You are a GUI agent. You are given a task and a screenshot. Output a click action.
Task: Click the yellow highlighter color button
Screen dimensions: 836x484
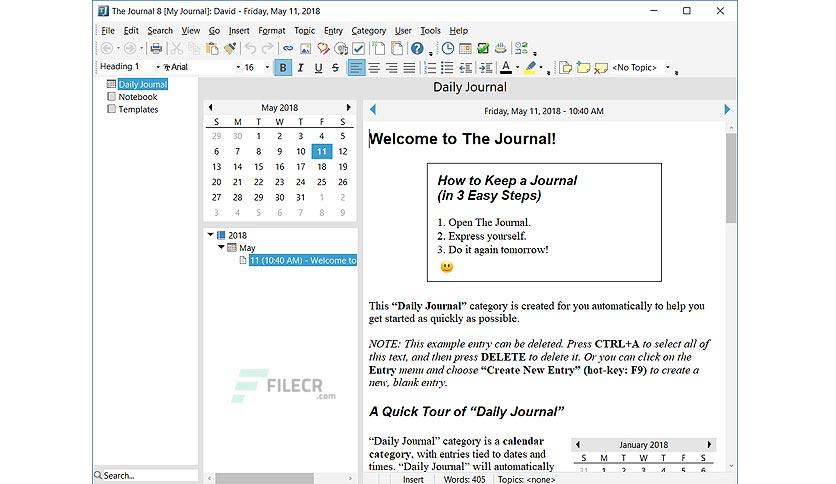529,68
